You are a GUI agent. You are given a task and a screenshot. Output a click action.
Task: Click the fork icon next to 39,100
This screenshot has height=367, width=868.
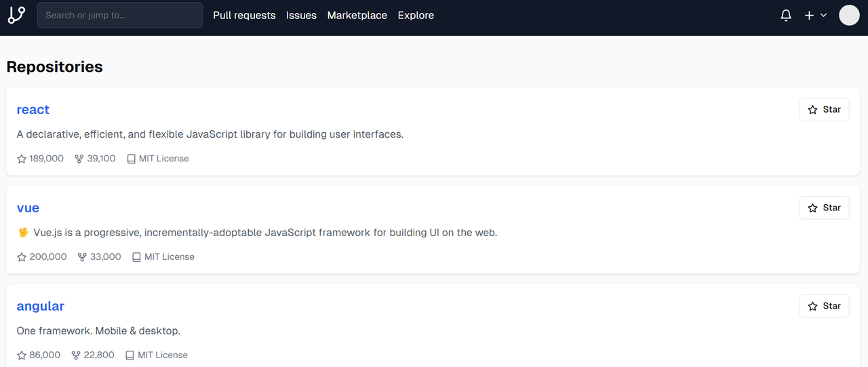(79, 159)
